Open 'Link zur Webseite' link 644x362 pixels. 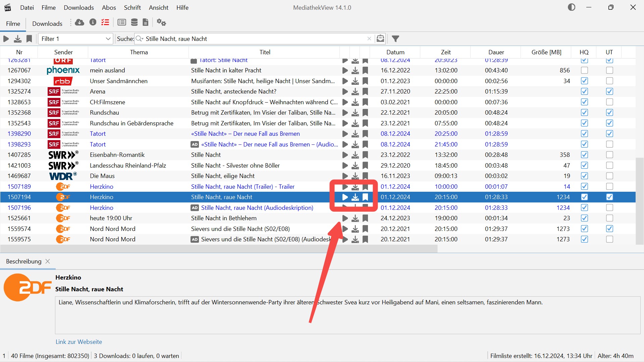79,342
